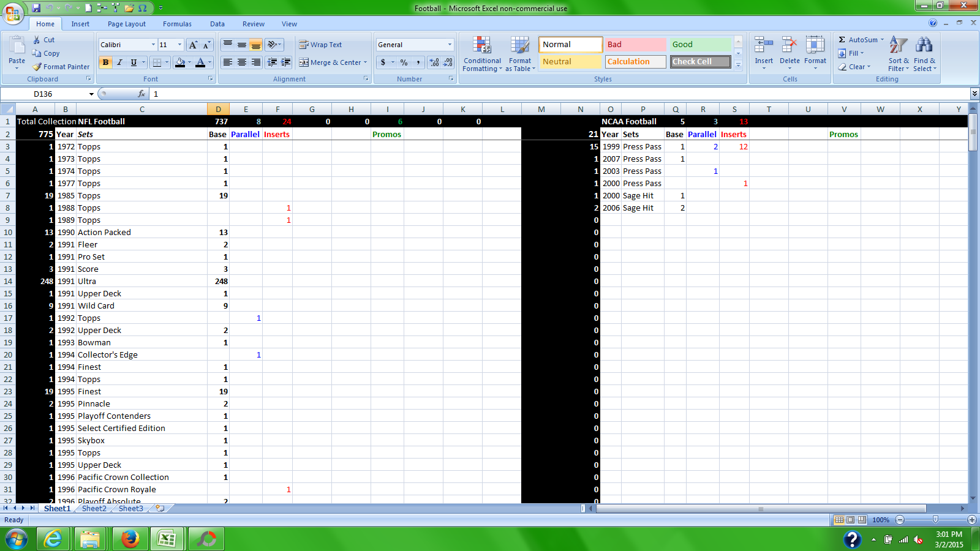This screenshot has width=980, height=551.
Task: Switch to the Insert ribbon tab
Action: click(x=80, y=24)
